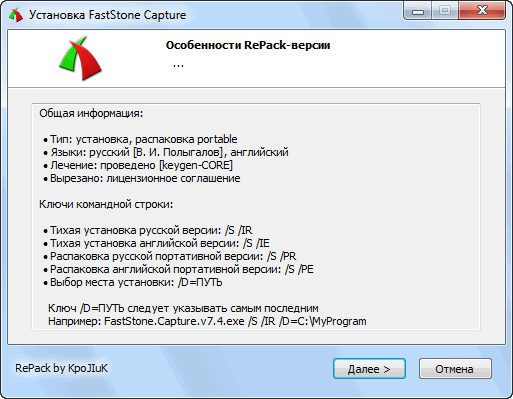Click the Установка FastStone Capture window title
513x399 pixels.
107,15
